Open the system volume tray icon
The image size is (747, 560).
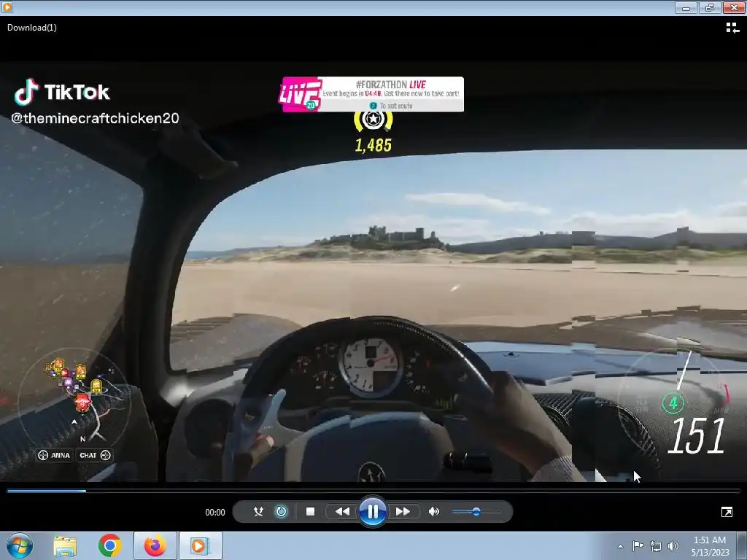[x=673, y=545]
